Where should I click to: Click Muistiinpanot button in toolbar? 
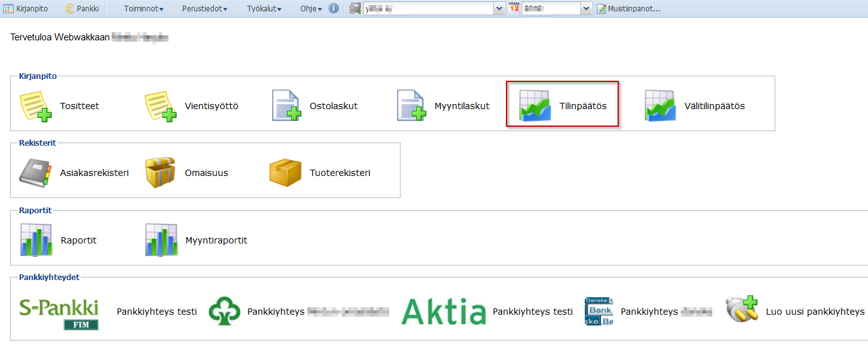click(628, 9)
